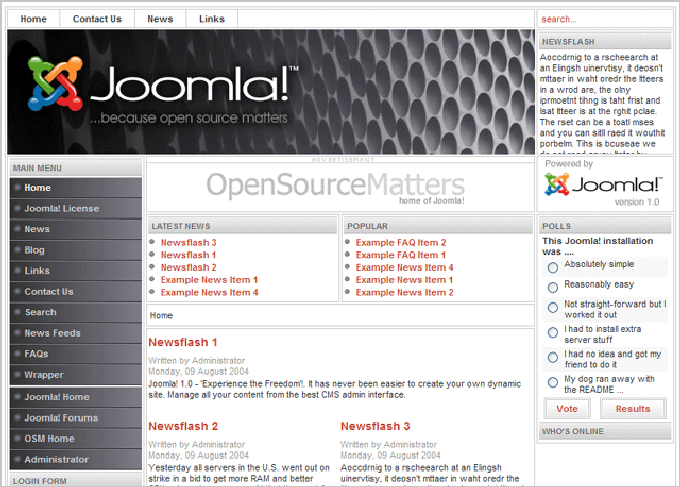Click the Login Form module header
The height and width of the screenshot is (487, 680).
(x=76, y=480)
